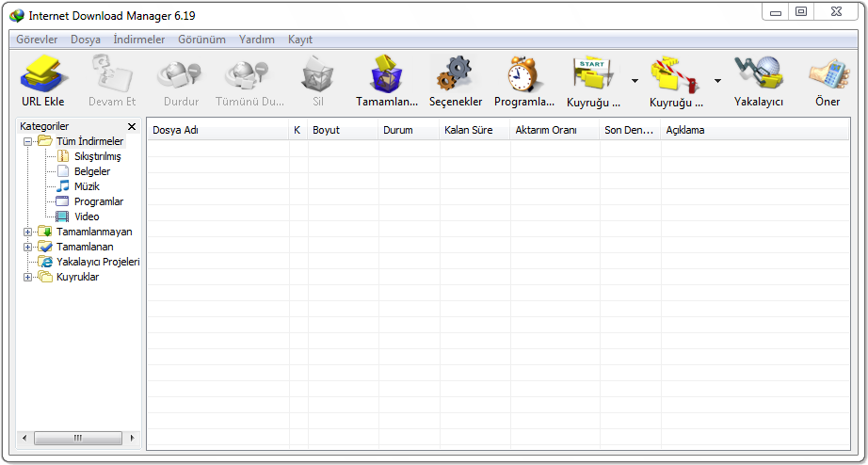Select the Sıkıştırılmış label

[97, 156]
